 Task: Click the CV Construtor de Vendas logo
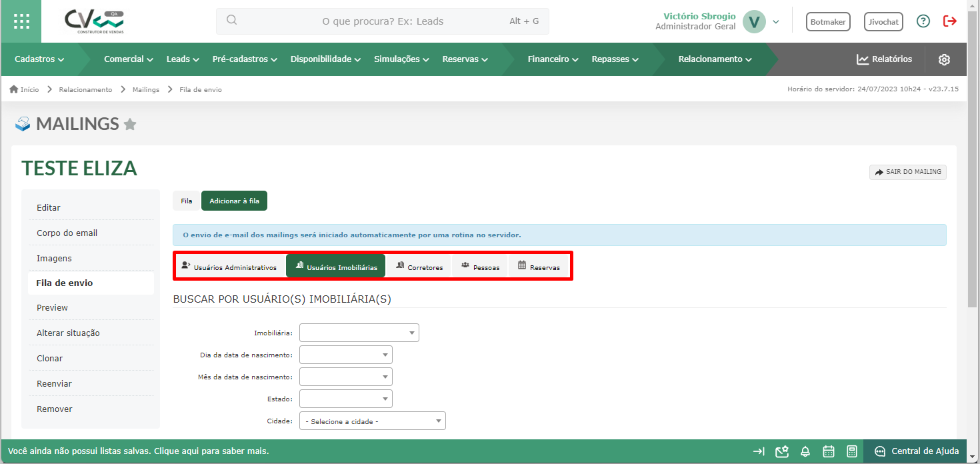click(93, 21)
